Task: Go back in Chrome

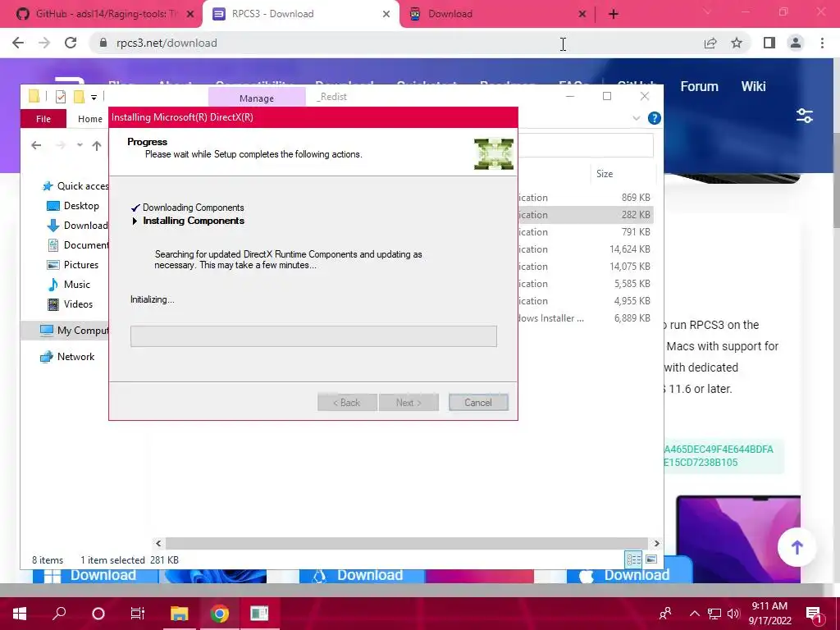Action: (x=18, y=43)
